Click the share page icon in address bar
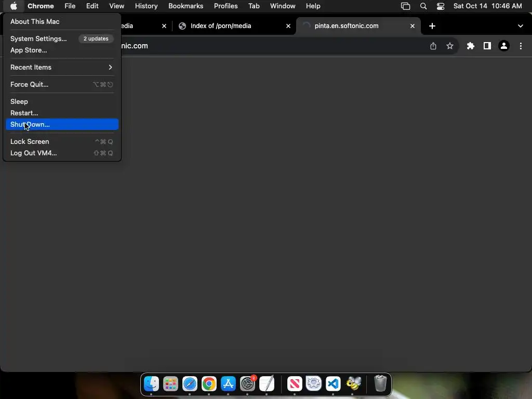The image size is (532, 399). pos(433,46)
